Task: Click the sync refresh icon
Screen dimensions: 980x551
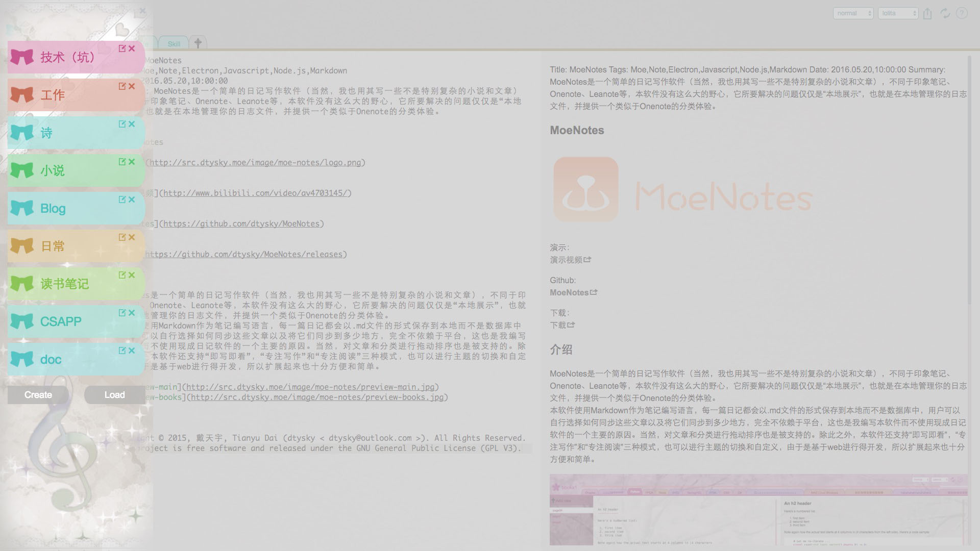Action: tap(945, 14)
